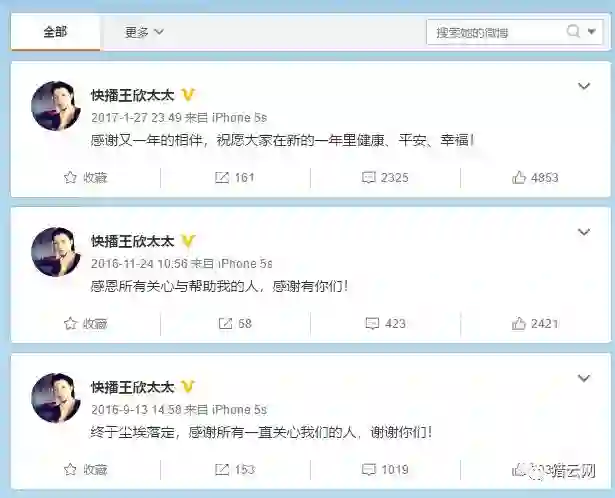Image resolution: width=615 pixels, height=498 pixels.
Task: Repost the post with 161 shares
Action: pos(235,178)
